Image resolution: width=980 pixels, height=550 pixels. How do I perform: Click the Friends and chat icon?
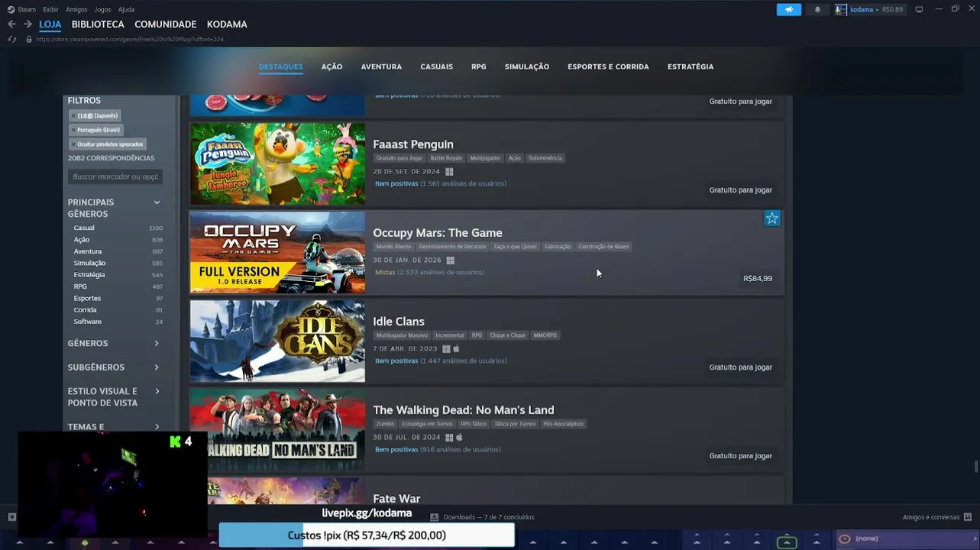(968, 517)
